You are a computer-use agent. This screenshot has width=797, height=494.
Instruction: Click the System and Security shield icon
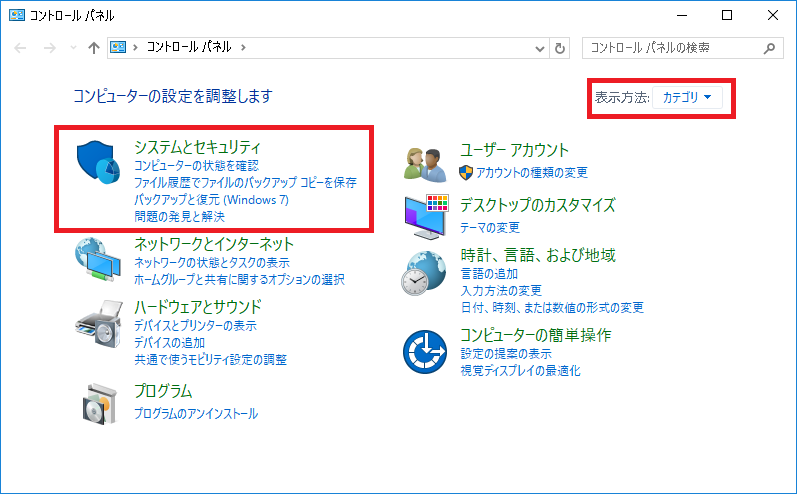pyautogui.click(x=98, y=163)
